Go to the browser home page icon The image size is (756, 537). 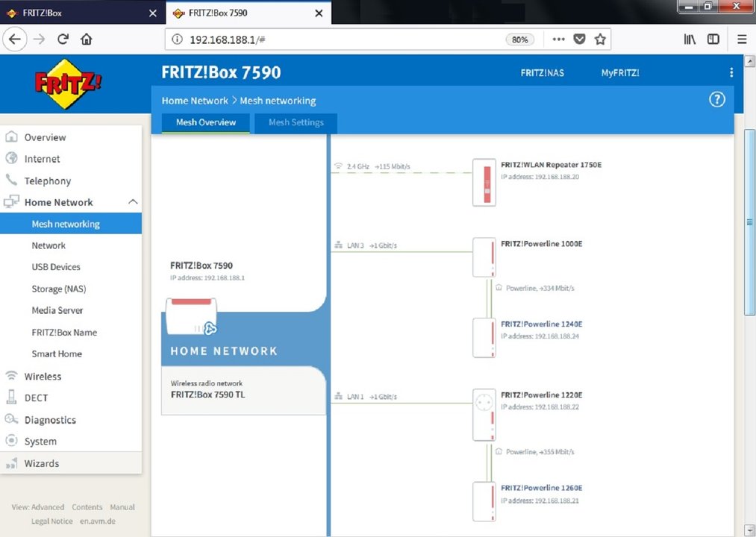(87, 39)
